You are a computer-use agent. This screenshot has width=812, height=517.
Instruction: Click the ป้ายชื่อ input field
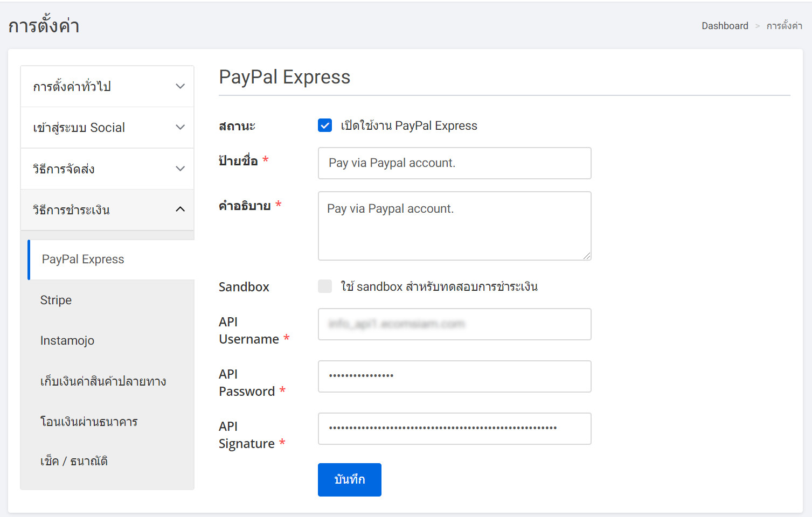point(455,163)
